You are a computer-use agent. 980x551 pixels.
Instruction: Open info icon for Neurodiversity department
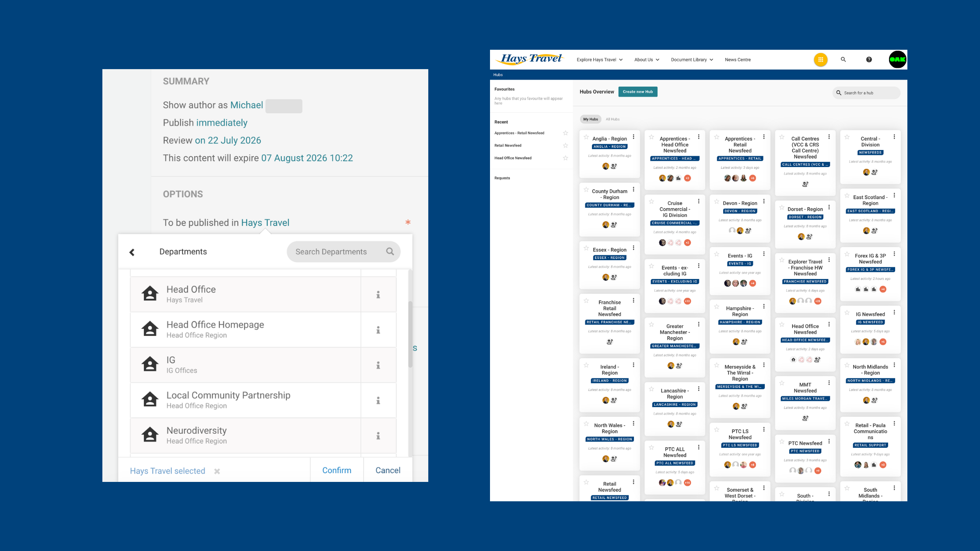pos(378,436)
